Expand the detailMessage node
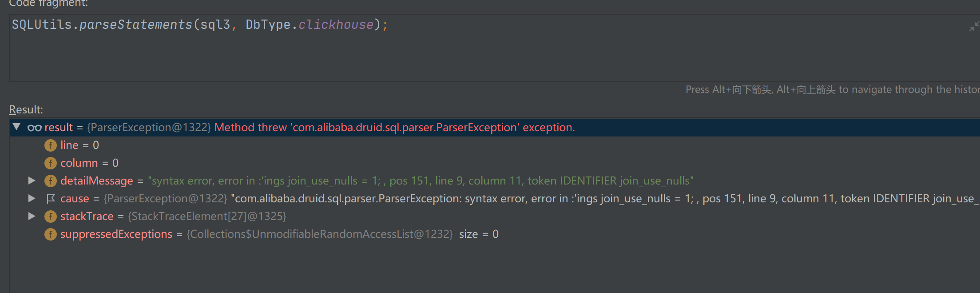 coord(32,181)
